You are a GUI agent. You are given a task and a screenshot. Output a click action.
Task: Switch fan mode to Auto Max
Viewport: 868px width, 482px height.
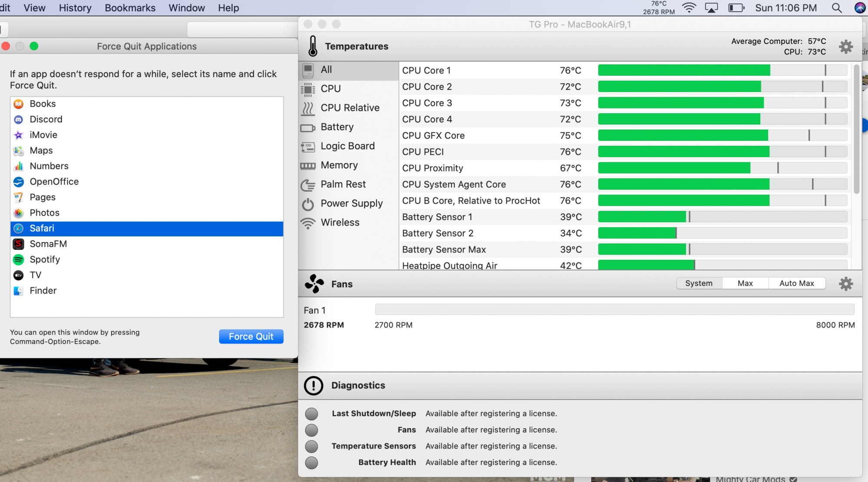tap(796, 283)
